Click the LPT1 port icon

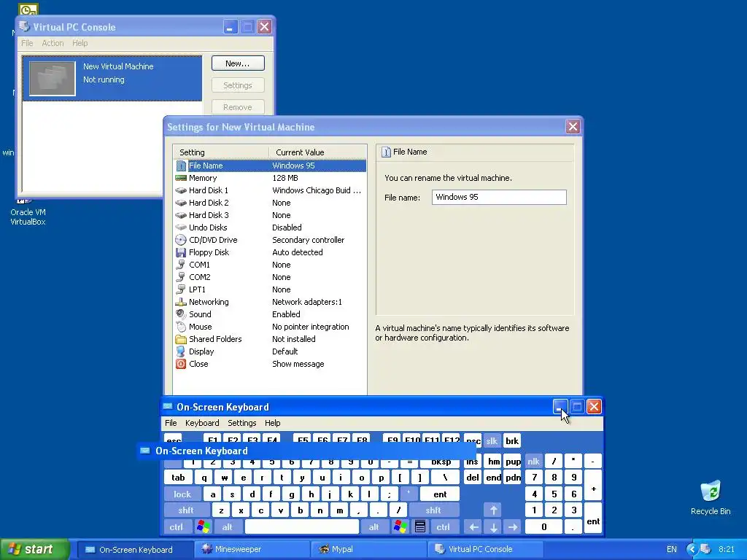pos(181,289)
